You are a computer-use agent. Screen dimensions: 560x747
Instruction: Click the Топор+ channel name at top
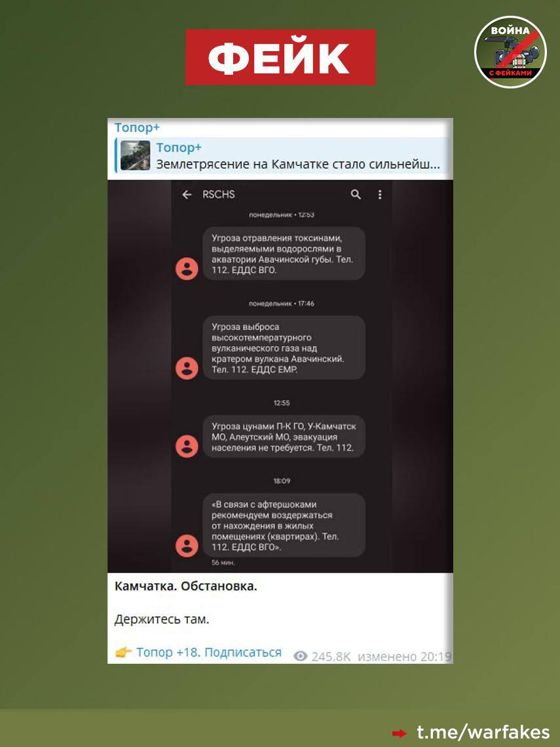137,128
